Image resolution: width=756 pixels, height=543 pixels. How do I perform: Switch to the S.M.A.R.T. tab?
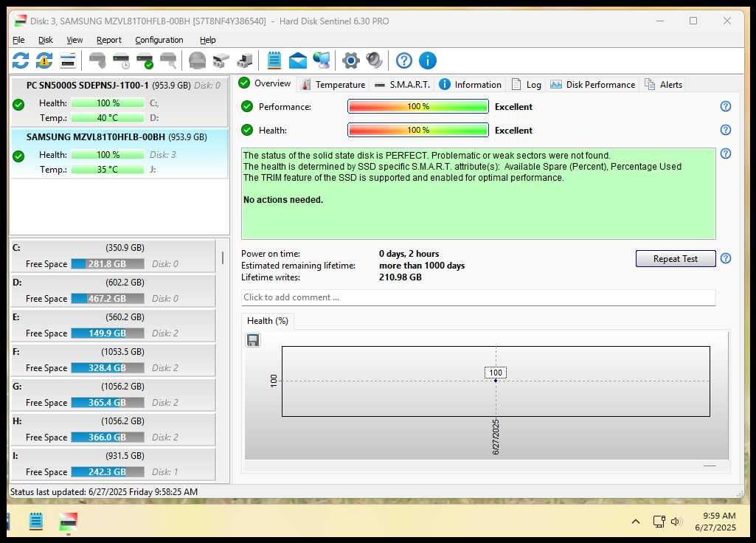402,85
